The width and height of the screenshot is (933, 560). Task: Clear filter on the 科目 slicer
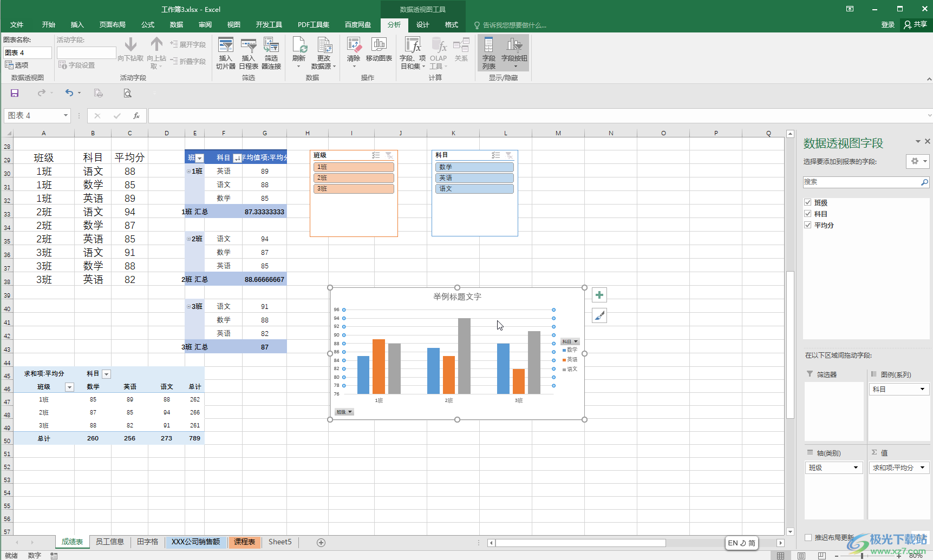pos(510,155)
